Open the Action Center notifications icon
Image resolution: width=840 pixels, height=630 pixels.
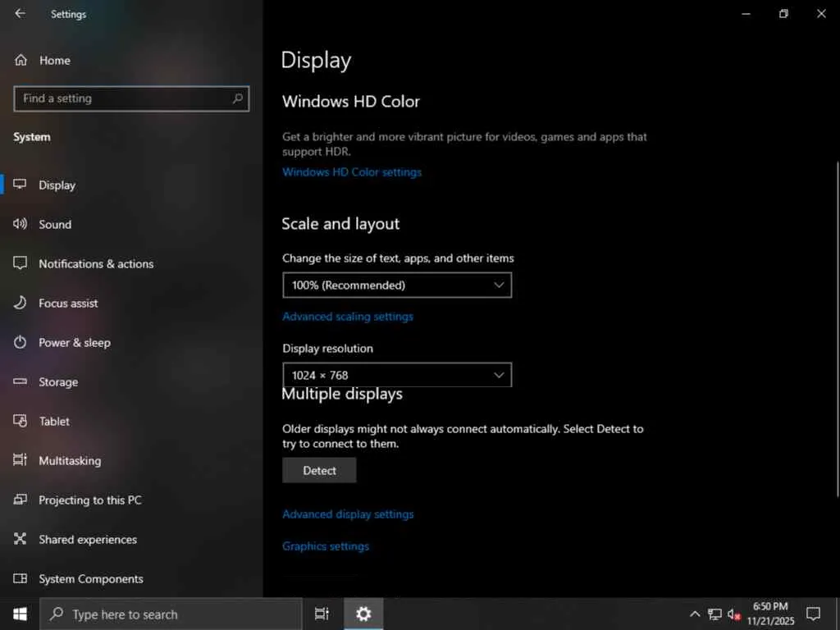click(813, 614)
